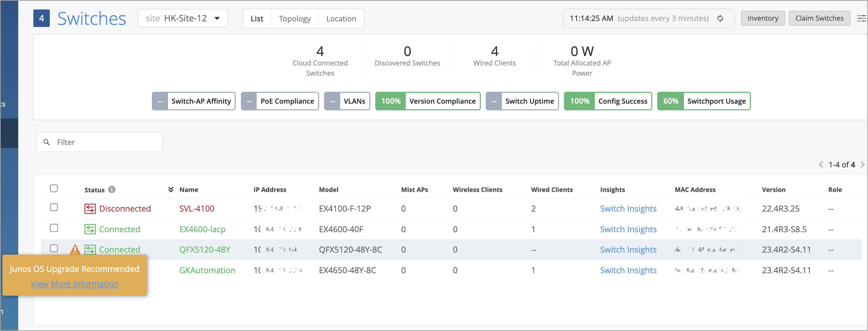Toggle the select-all checkbox in table header
Viewport: 868px width, 331px height.
click(54, 188)
